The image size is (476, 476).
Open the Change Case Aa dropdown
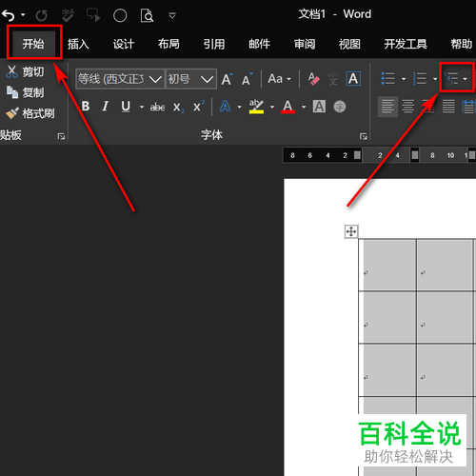tap(279, 79)
